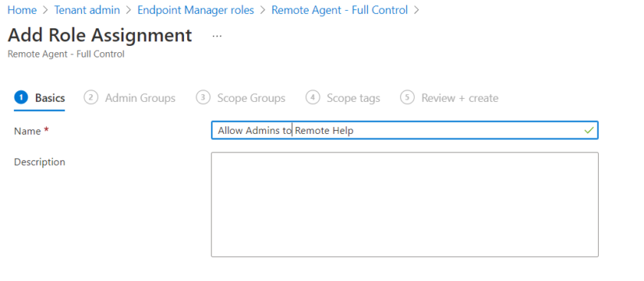Switch to the Scope Groups step

pos(241,98)
